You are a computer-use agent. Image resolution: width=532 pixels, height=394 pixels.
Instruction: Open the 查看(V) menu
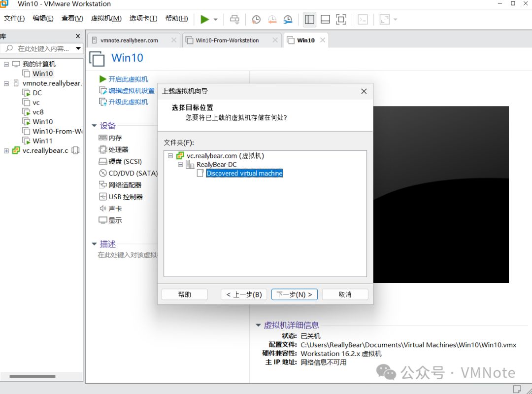pos(72,18)
